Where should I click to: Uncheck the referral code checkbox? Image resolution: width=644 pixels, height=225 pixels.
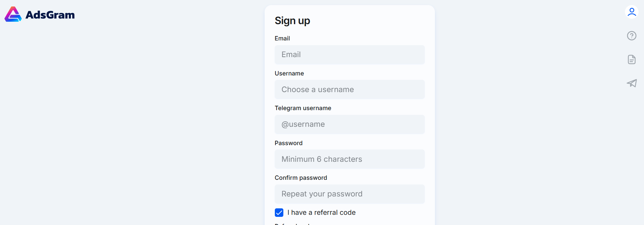(x=279, y=212)
